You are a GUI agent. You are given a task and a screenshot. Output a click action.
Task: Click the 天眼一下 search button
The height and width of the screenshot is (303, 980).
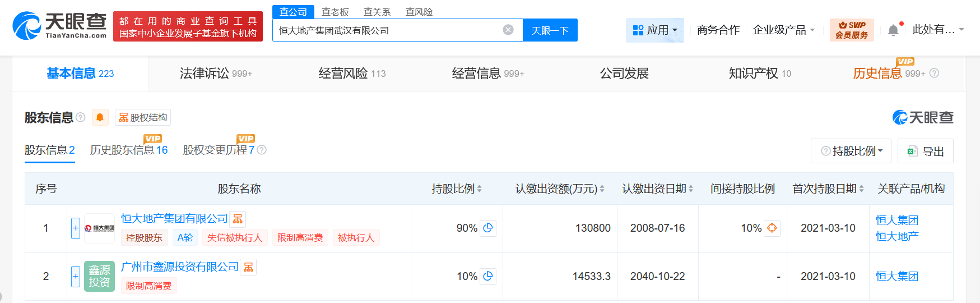pyautogui.click(x=550, y=30)
